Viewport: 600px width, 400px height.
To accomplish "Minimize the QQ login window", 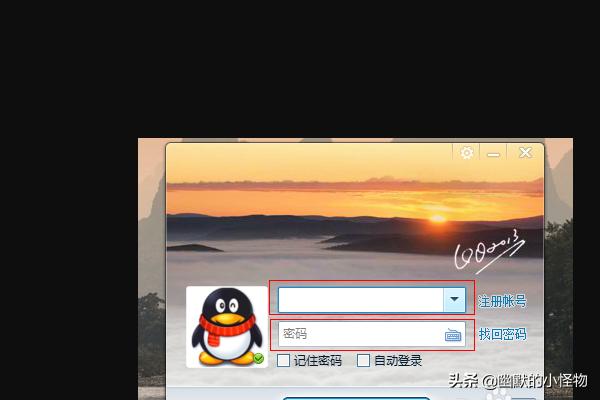I will tap(493, 154).
